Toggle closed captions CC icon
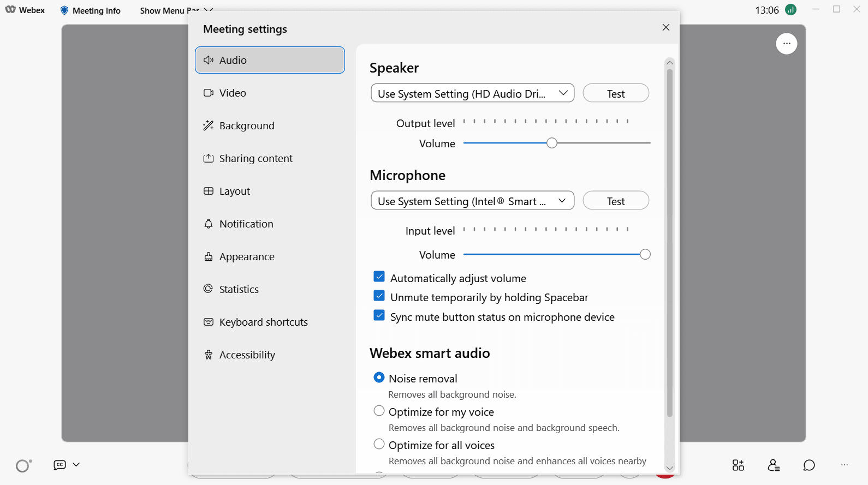 click(x=60, y=465)
